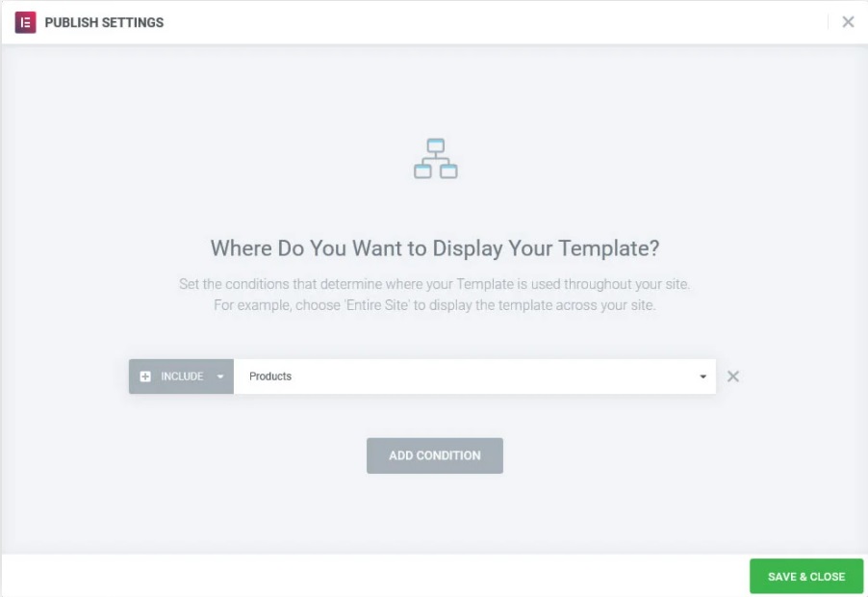868x597 pixels.
Task: Click the Elementor logo icon
Action: click(x=25, y=23)
